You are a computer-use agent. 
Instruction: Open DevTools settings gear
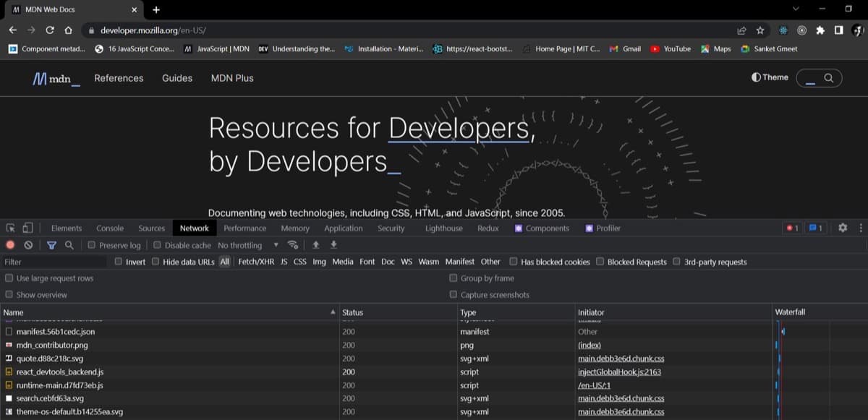pyautogui.click(x=843, y=228)
